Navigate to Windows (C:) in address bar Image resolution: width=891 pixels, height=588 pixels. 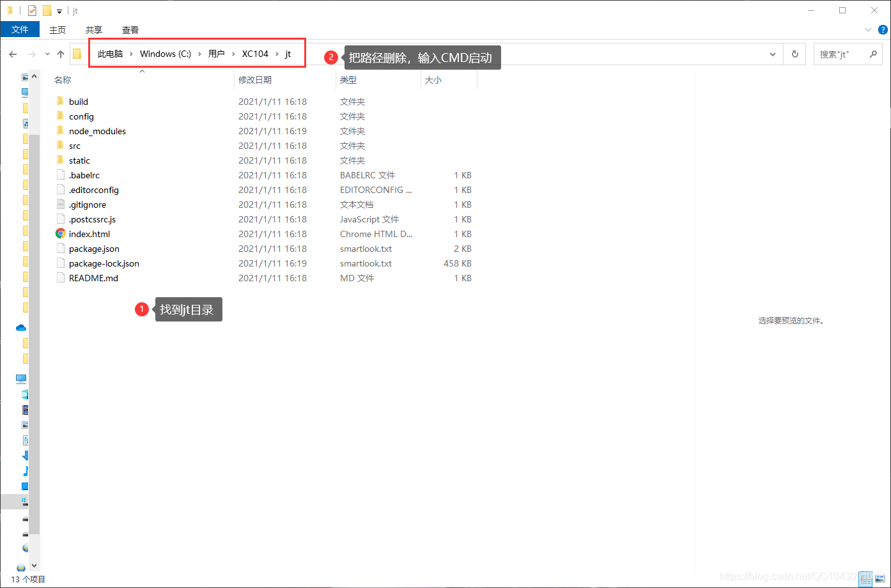coord(166,54)
